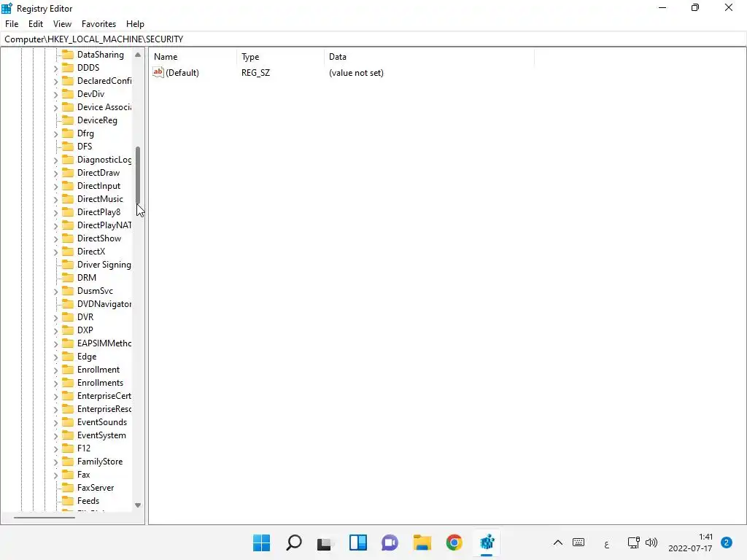Select the DiagnosticLog key

104,160
